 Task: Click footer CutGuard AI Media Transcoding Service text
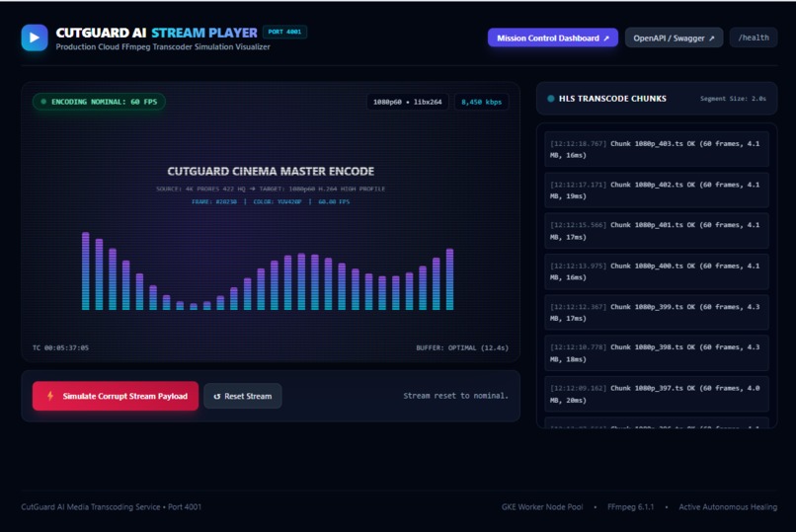click(x=112, y=506)
